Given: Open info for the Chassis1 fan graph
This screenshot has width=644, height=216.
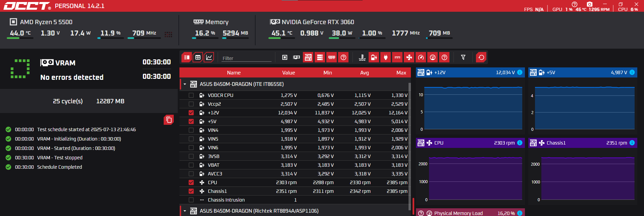Looking at the screenshot, I should point(632,143).
